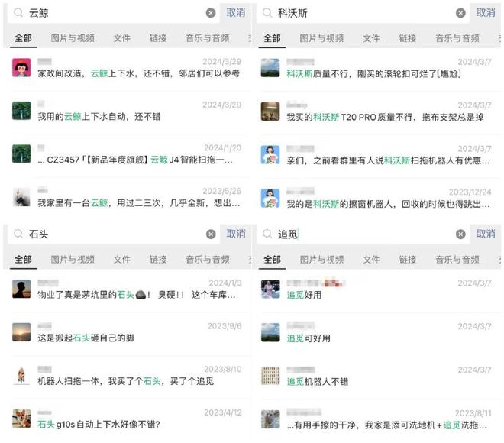Tap the search magnifier beside 科沃斯

click(x=267, y=13)
